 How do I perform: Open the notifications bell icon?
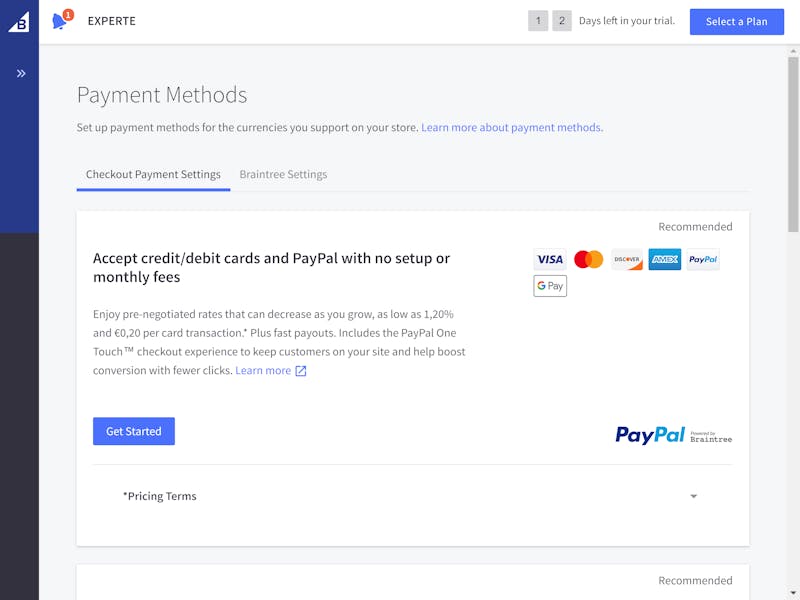coord(60,21)
